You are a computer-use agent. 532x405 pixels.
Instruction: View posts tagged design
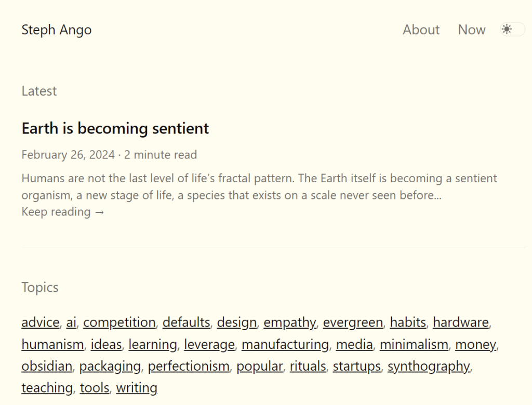click(x=236, y=322)
